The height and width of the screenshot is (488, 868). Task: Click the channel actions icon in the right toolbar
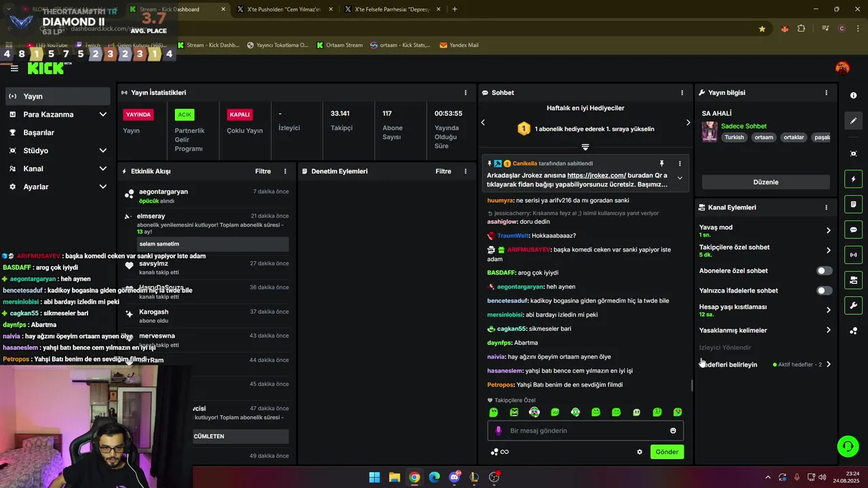tap(853, 280)
